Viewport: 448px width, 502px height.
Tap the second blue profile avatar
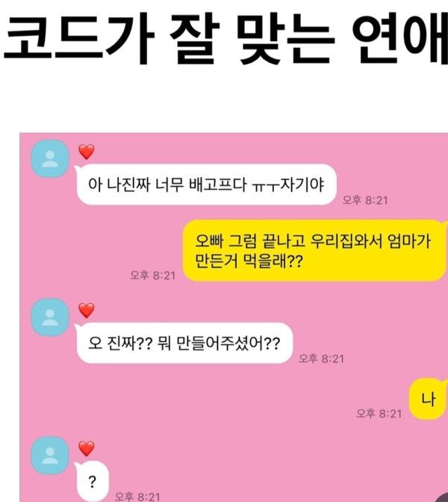click(50, 317)
